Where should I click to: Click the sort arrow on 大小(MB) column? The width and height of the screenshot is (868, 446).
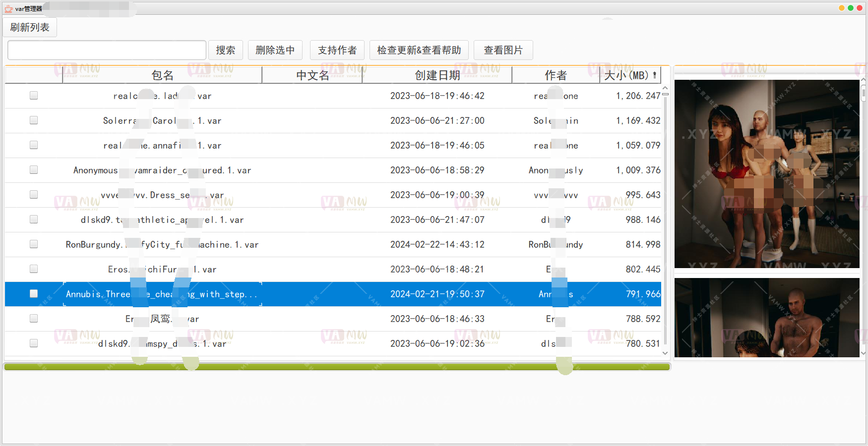pyautogui.click(x=656, y=75)
